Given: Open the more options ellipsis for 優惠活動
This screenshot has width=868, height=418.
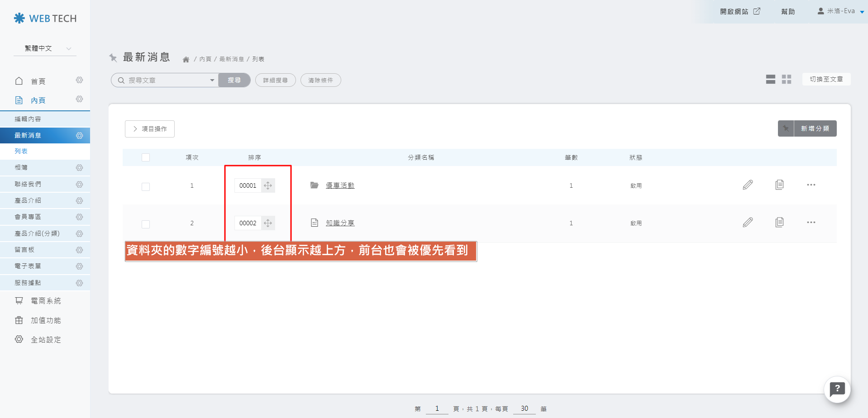Looking at the screenshot, I should pos(811,185).
